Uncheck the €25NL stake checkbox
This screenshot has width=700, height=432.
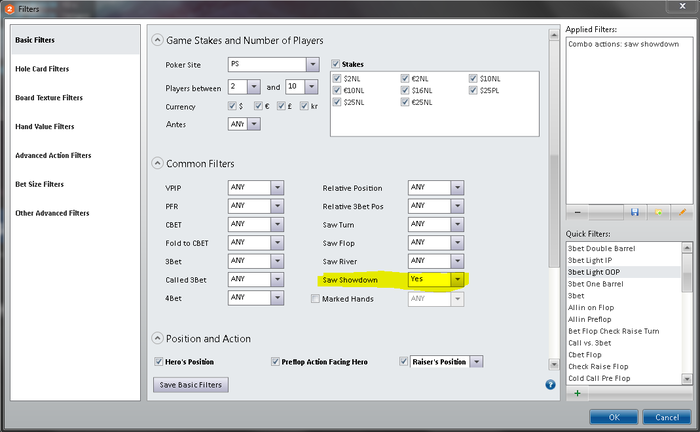pyautogui.click(x=405, y=102)
